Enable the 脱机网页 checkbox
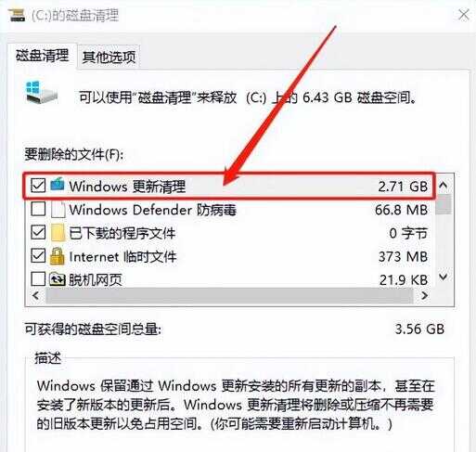This screenshot has height=452, width=476. [38, 279]
